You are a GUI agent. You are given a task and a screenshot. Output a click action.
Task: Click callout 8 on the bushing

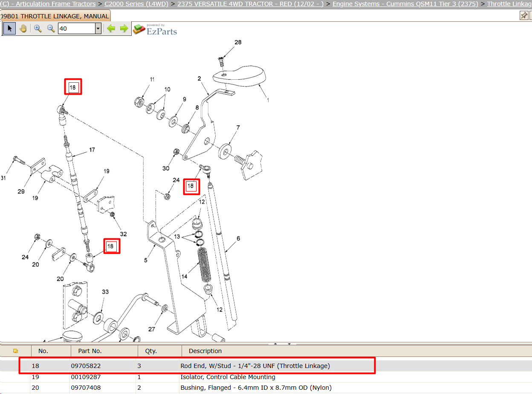[197, 108]
